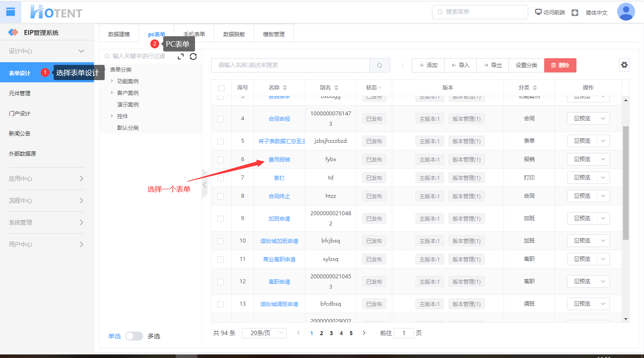Switch to the 模板管理 tab

click(274, 34)
